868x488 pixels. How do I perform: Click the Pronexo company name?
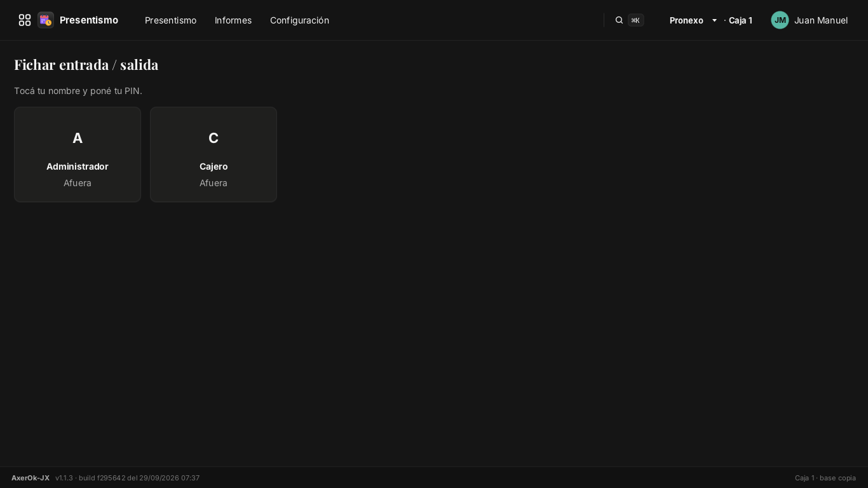click(x=686, y=20)
